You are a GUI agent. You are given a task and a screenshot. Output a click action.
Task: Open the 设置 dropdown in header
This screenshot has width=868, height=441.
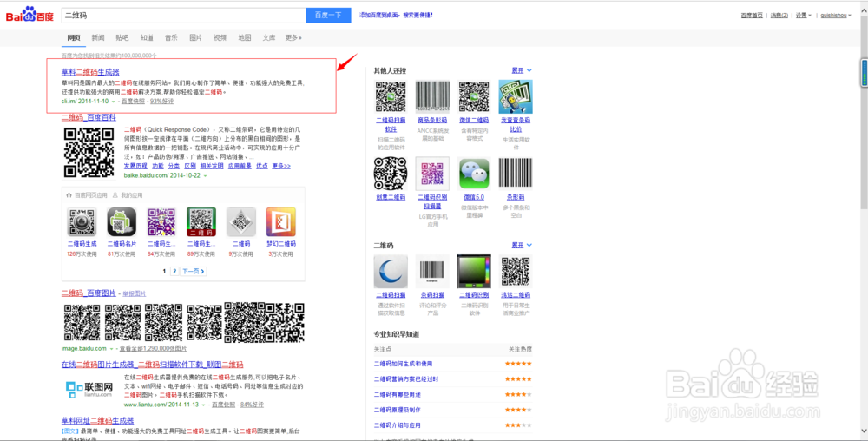point(803,16)
